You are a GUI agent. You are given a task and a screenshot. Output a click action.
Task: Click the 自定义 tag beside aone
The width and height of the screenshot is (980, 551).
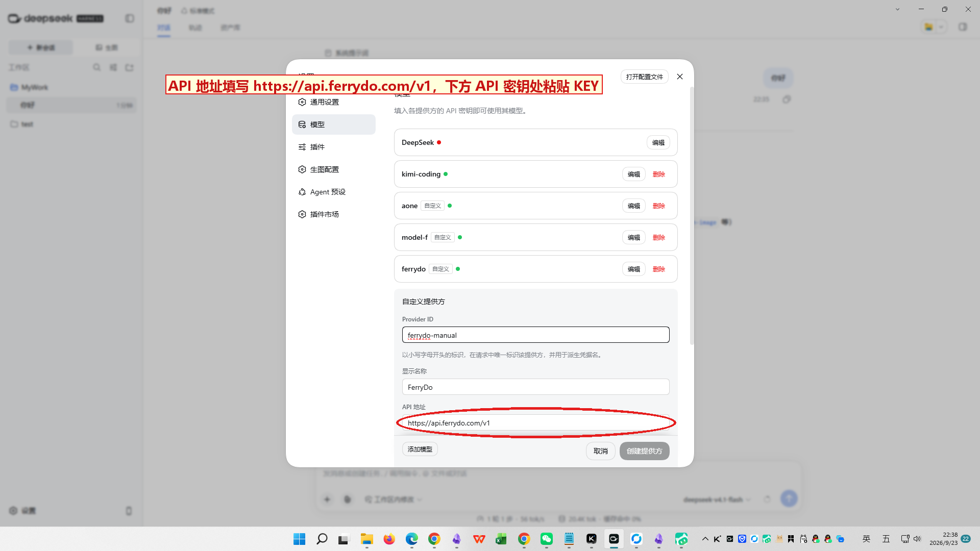coord(432,206)
